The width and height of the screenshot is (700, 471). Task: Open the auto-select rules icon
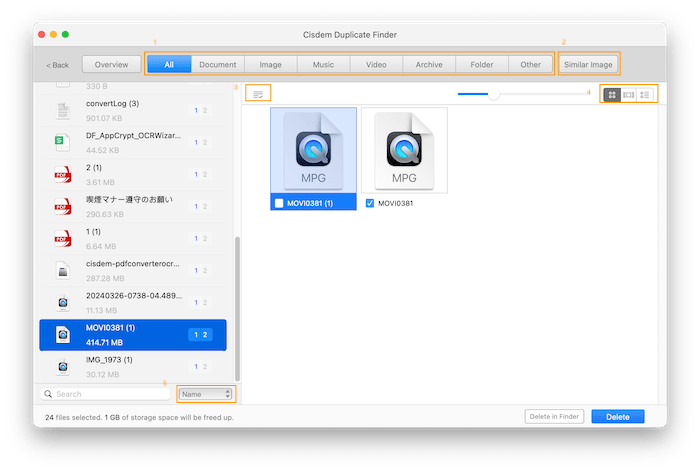tap(258, 94)
